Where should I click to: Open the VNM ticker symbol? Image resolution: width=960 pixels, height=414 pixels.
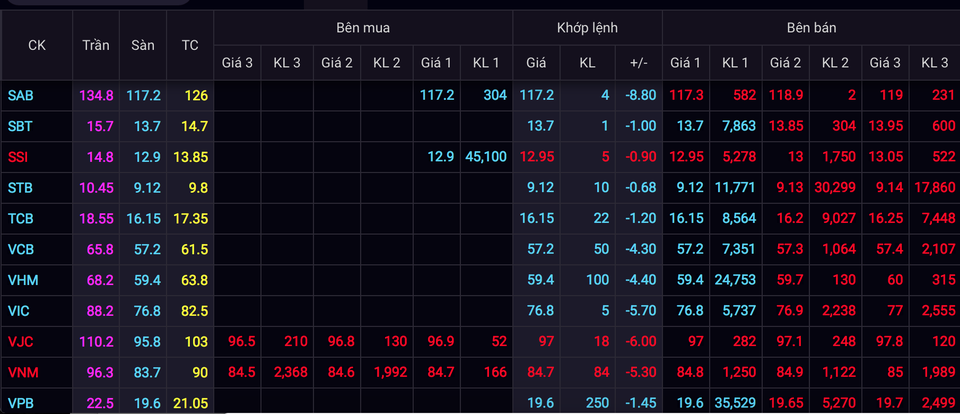(x=23, y=372)
